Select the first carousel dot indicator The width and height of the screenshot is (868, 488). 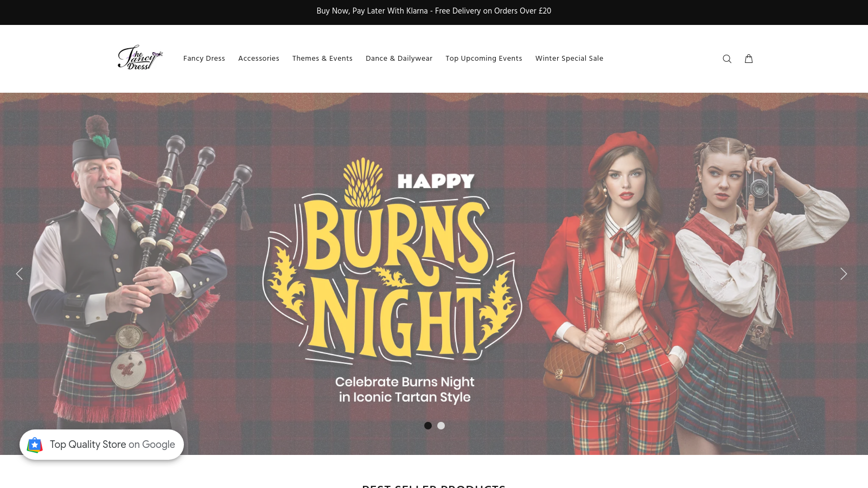pos(428,426)
